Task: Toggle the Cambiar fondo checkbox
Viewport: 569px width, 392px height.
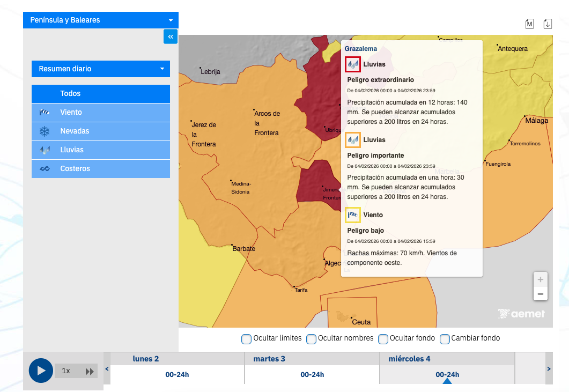Action: (445, 339)
